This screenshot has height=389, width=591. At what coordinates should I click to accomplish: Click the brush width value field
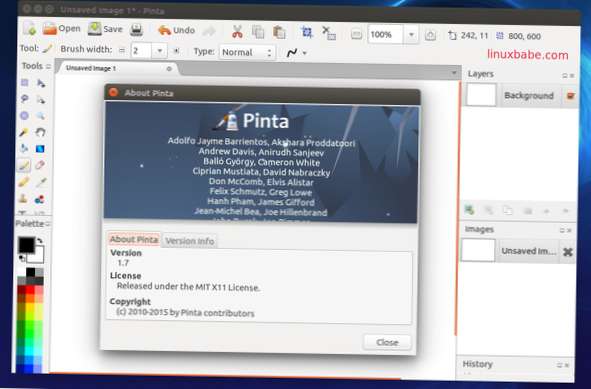pyautogui.click(x=141, y=50)
